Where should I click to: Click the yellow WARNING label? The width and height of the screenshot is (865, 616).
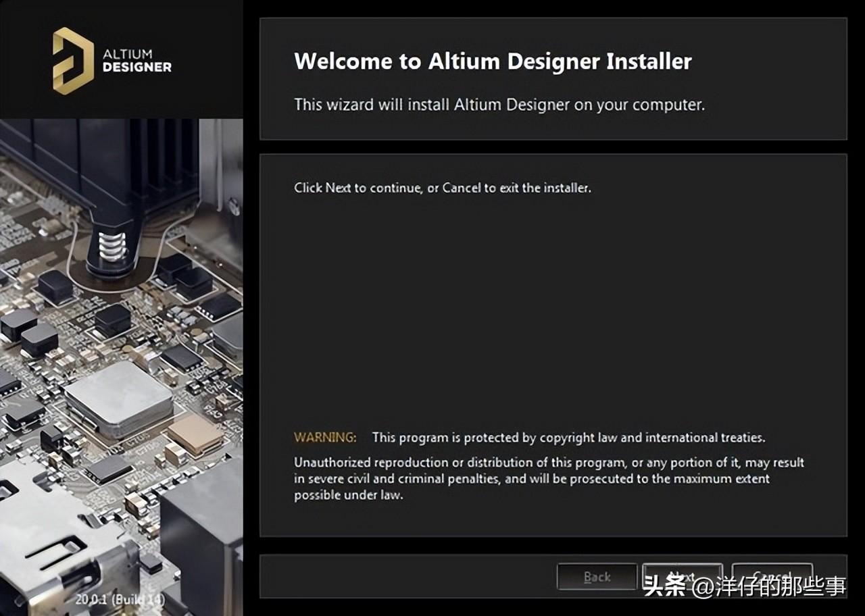pyautogui.click(x=325, y=438)
